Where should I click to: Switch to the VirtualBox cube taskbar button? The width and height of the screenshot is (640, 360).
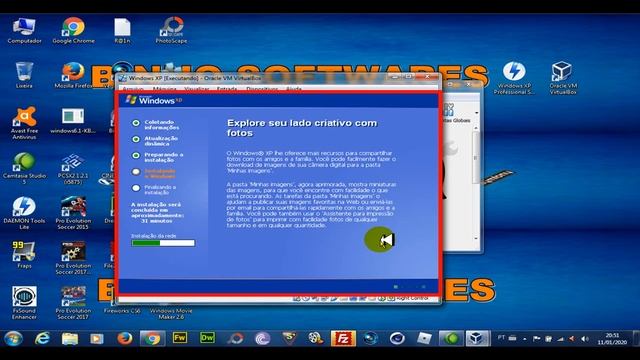(x=477, y=338)
